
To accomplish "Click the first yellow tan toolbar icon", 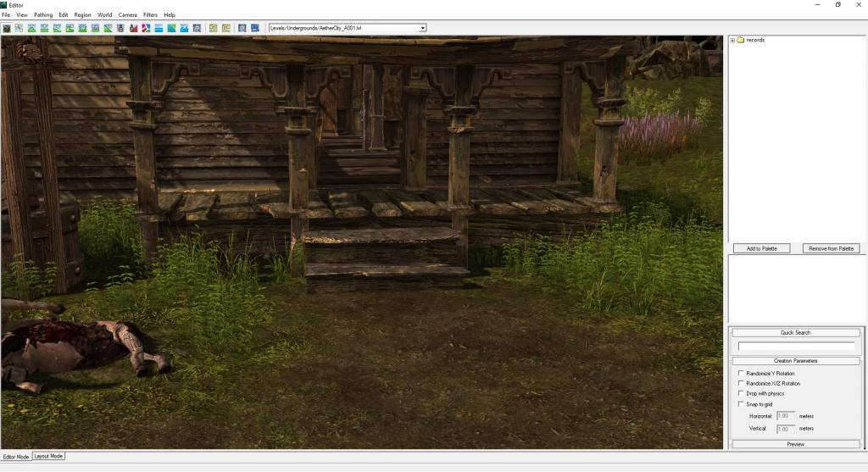I will click(x=213, y=28).
